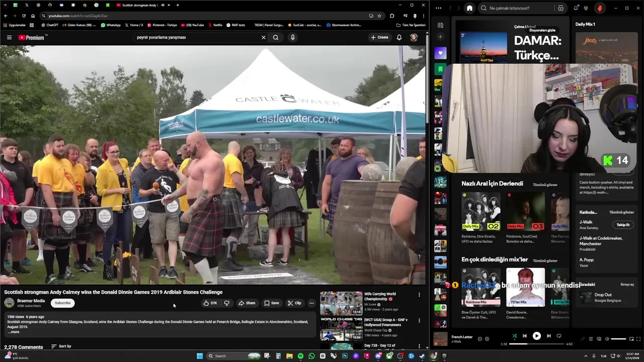Skip to next Spotify track
Image resolution: width=644 pixels, height=362 pixels.
(548, 336)
